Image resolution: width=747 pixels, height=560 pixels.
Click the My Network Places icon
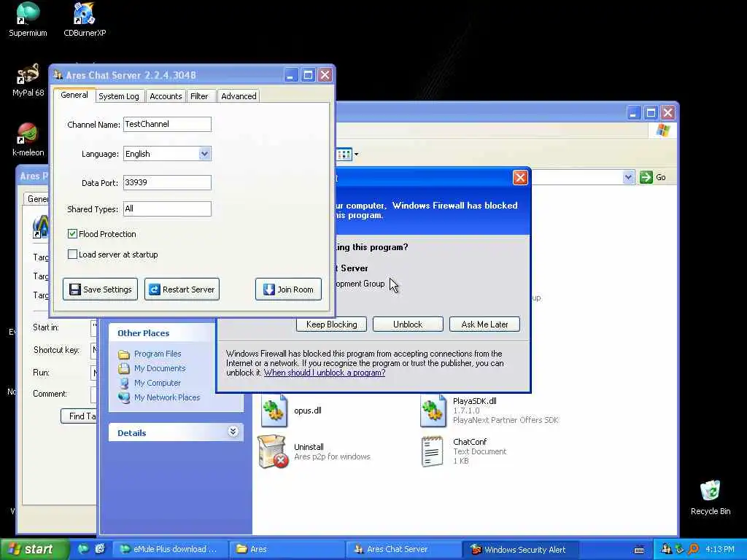pos(124,397)
